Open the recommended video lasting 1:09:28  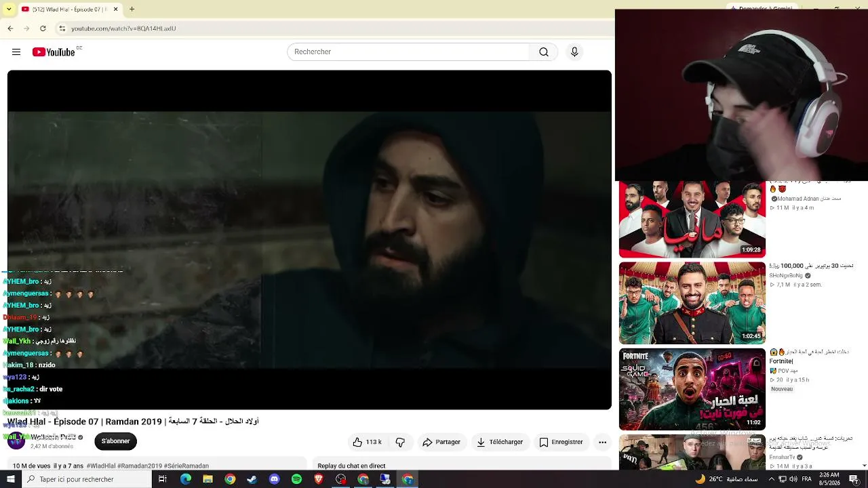[x=692, y=219]
